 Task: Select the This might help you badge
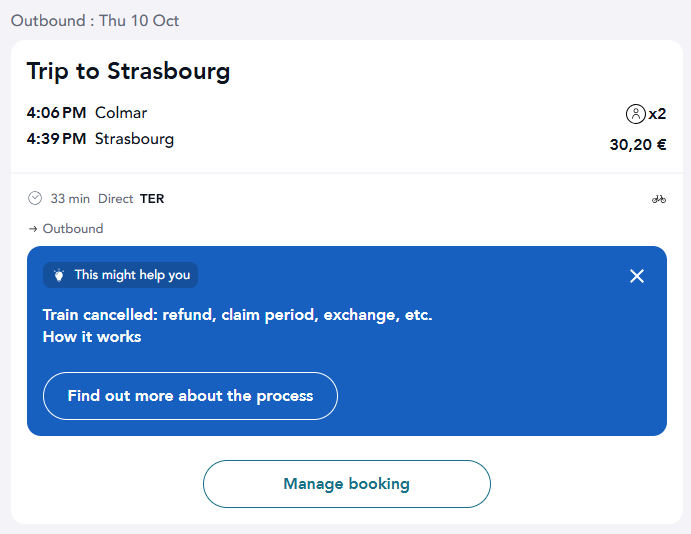coord(120,275)
